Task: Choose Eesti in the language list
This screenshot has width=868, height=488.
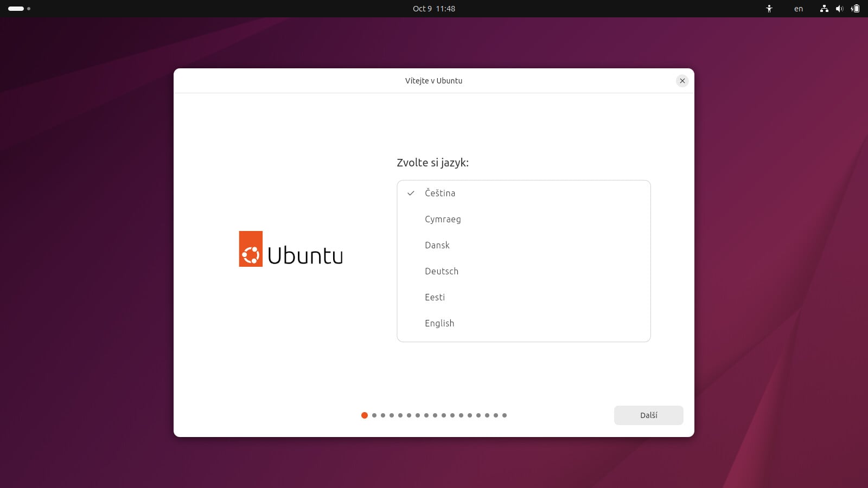Action: (524, 297)
